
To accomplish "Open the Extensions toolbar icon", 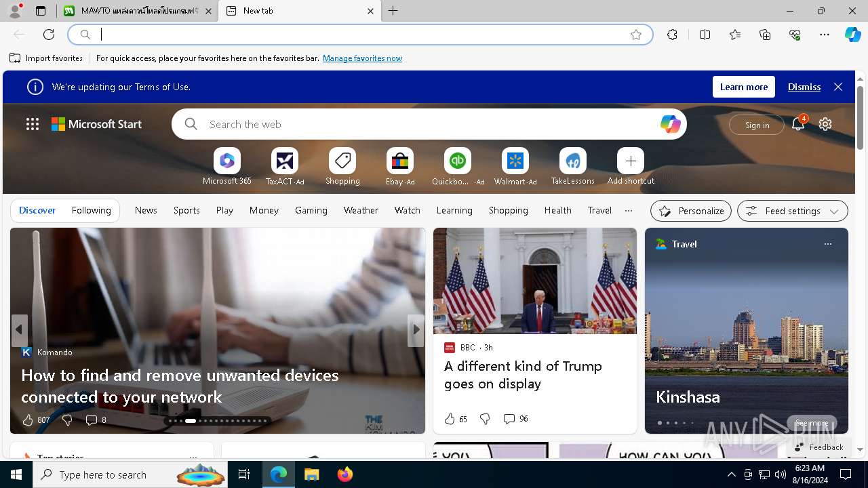I will point(672,35).
